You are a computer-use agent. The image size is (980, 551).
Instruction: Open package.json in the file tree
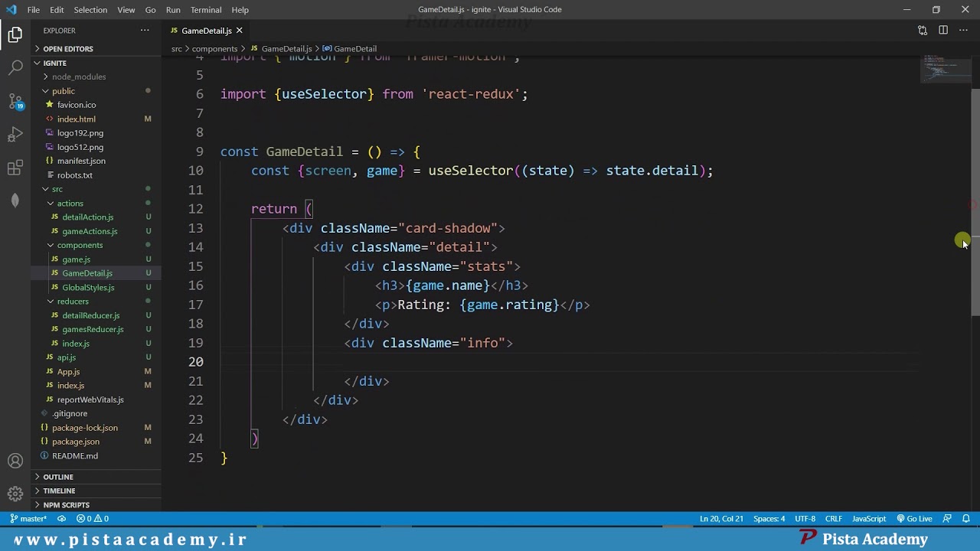tap(75, 442)
